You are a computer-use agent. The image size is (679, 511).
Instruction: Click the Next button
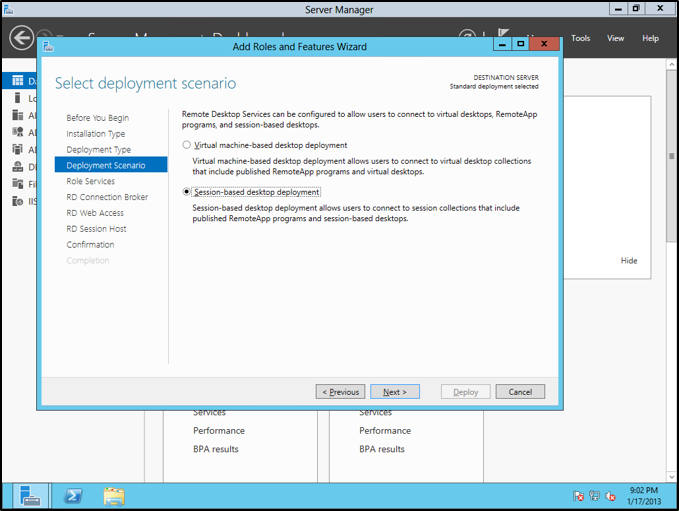pos(395,392)
